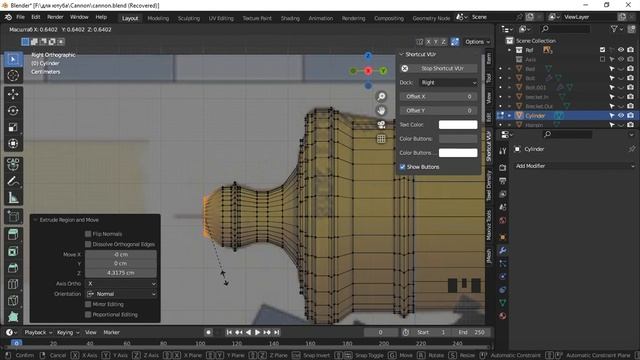The height and width of the screenshot is (360, 640).
Task: Pick the Scale tool
Action: coord(13,127)
